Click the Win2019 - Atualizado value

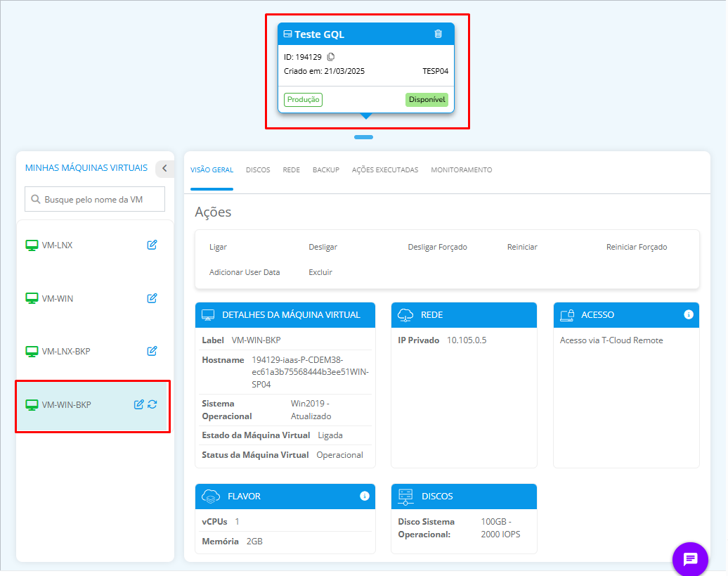[x=311, y=410]
